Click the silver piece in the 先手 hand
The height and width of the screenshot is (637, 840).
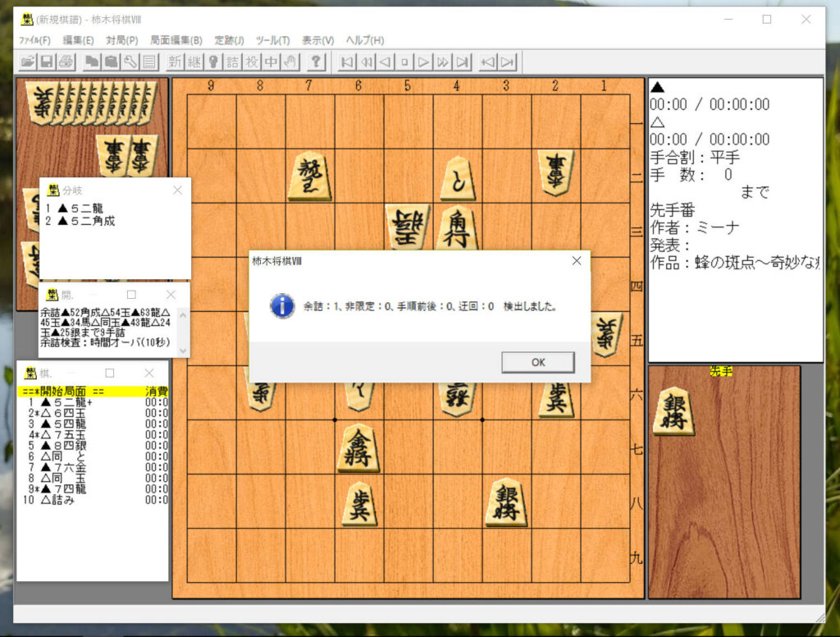coord(674,410)
